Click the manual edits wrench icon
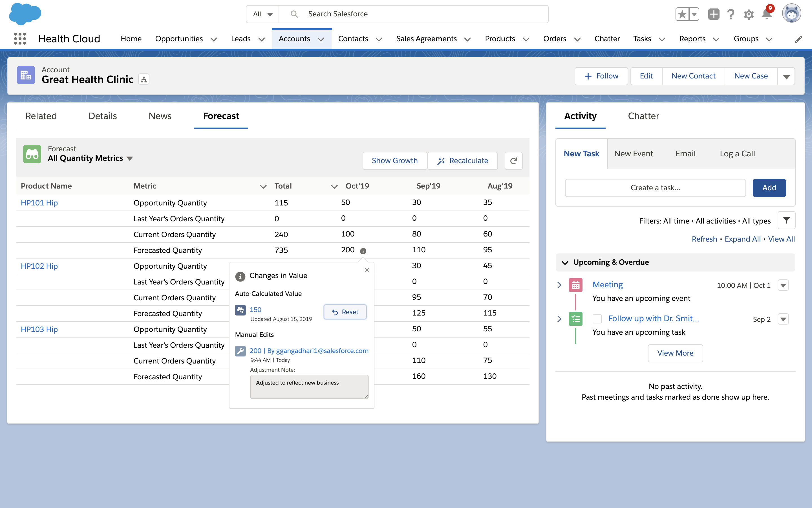The width and height of the screenshot is (812, 508). pyautogui.click(x=240, y=351)
